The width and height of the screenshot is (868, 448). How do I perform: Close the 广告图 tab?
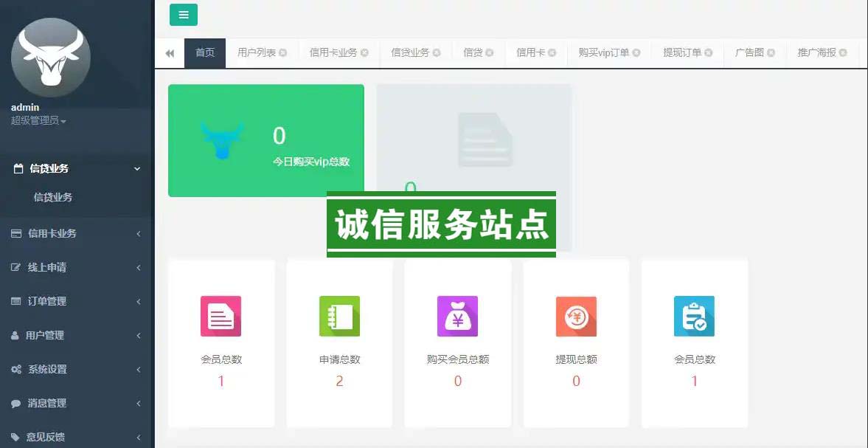[x=771, y=53]
